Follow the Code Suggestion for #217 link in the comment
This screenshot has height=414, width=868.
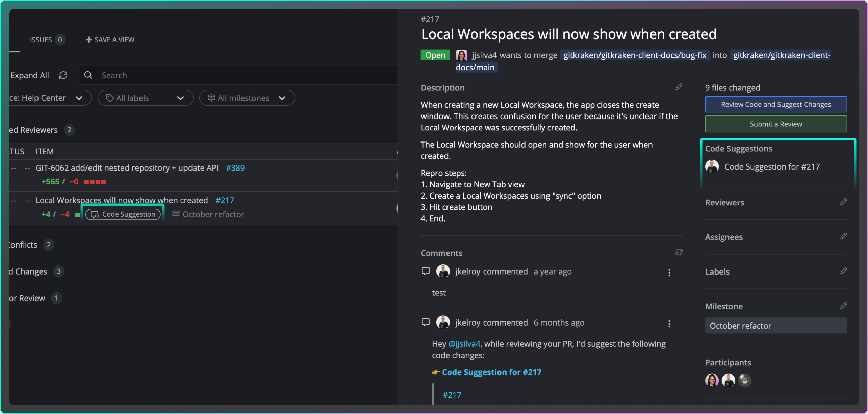point(492,372)
